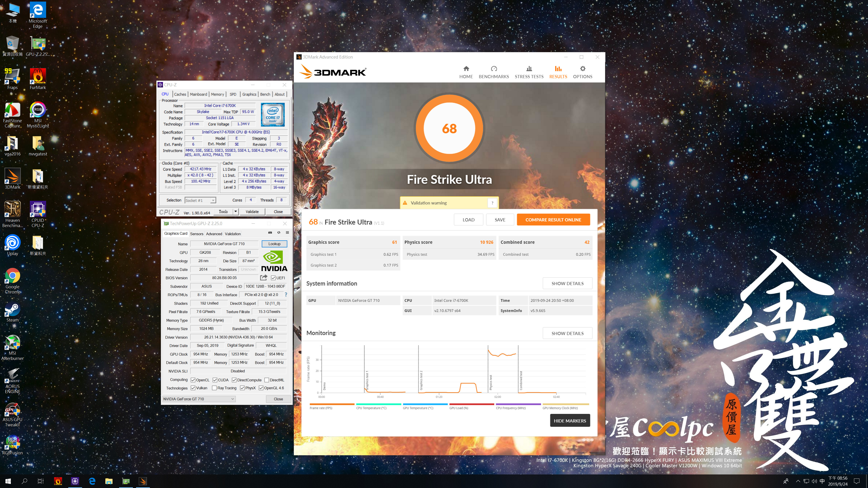Click the Validate button in CPU-Z
868x488 pixels.
coord(252,211)
